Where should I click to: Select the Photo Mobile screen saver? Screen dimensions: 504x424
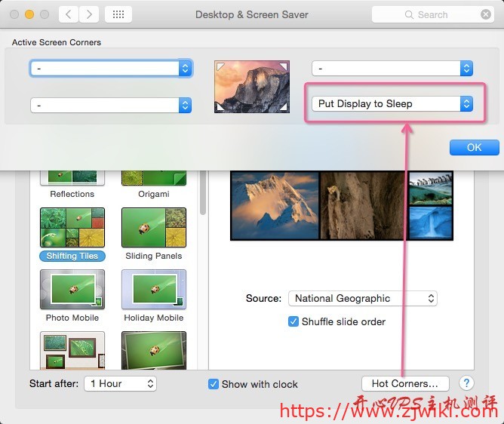(72, 289)
